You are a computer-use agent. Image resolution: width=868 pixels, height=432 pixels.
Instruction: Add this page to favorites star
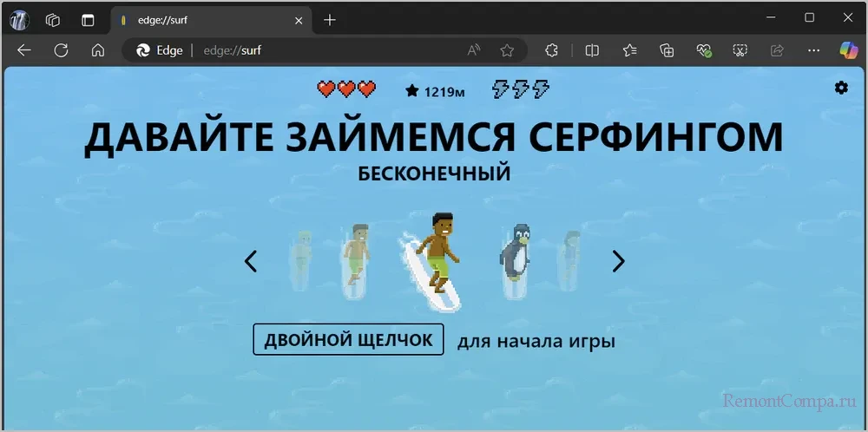507,50
